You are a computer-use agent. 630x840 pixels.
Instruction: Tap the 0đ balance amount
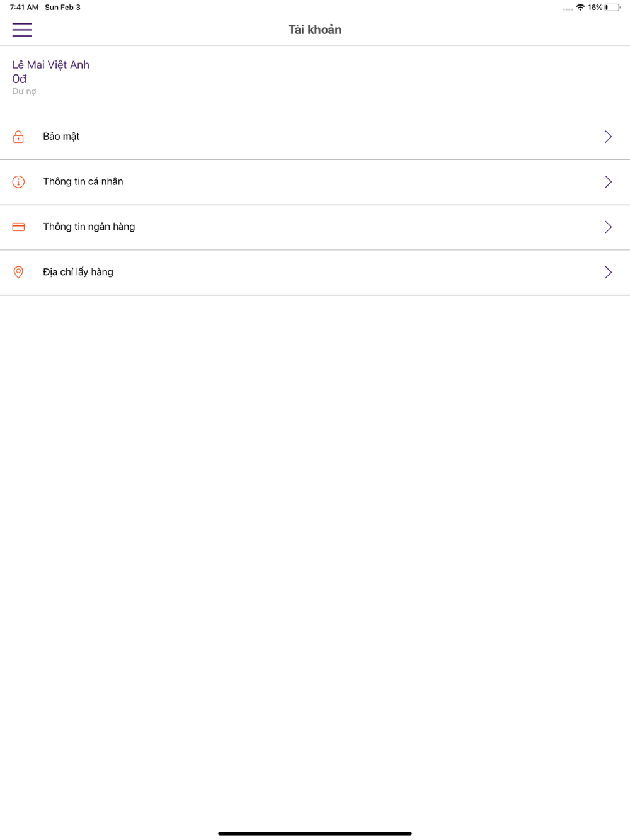pyautogui.click(x=20, y=79)
